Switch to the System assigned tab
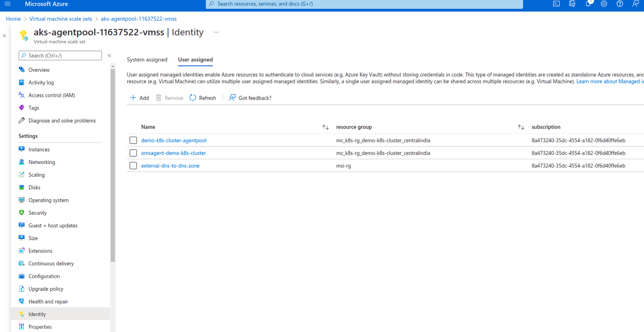 pos(147,59)
